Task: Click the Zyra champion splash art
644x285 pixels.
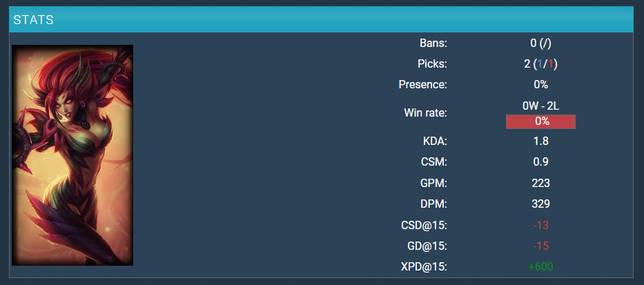Action: click(x=72, y=155)
